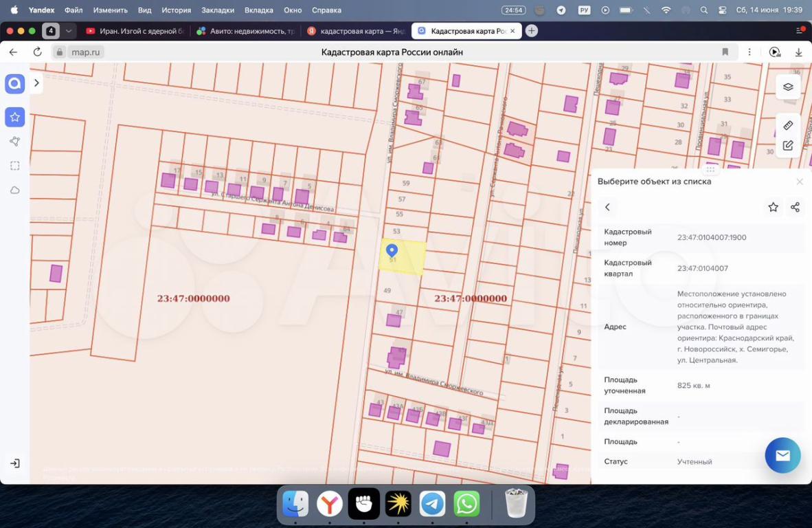Screen dimensions: 812x528
Task: Open favorites in the left sidebar
Action: (14, 117)
